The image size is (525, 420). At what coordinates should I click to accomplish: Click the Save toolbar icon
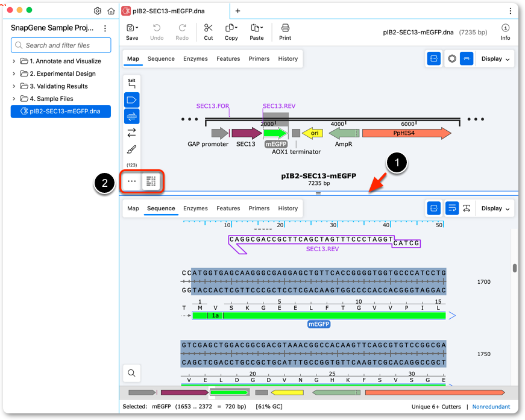pos(131,28)
